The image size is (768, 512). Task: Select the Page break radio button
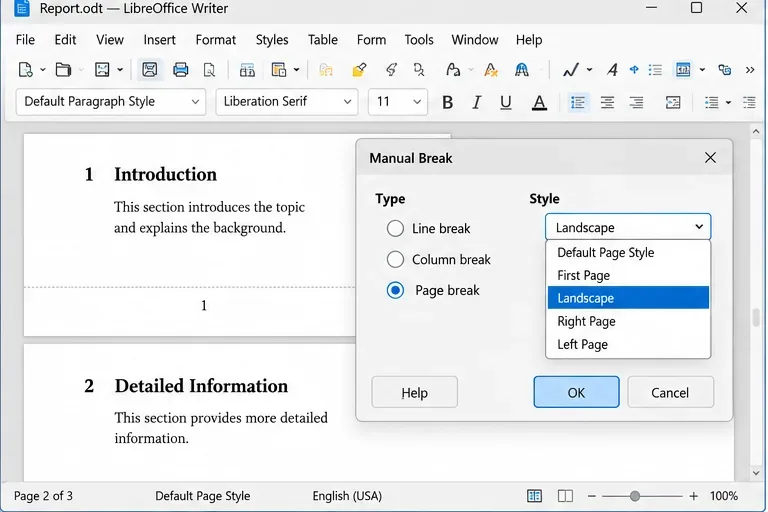[395, 290]
